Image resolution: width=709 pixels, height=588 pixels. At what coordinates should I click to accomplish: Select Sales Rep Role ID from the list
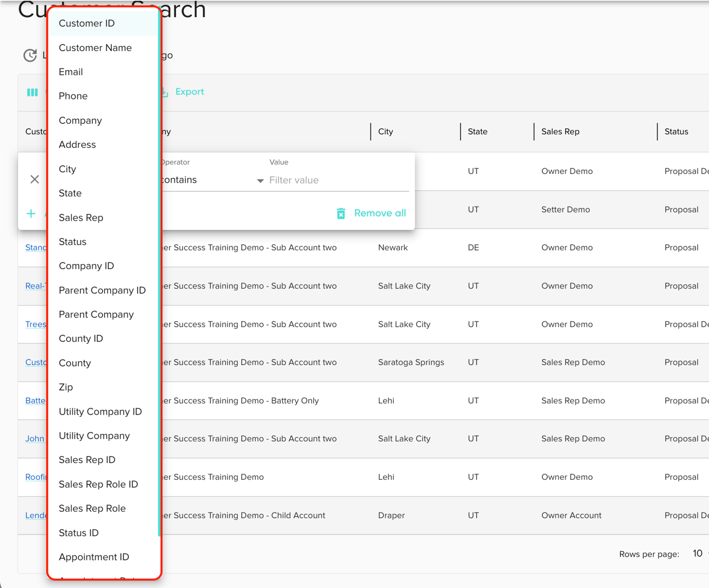[104, 484]
